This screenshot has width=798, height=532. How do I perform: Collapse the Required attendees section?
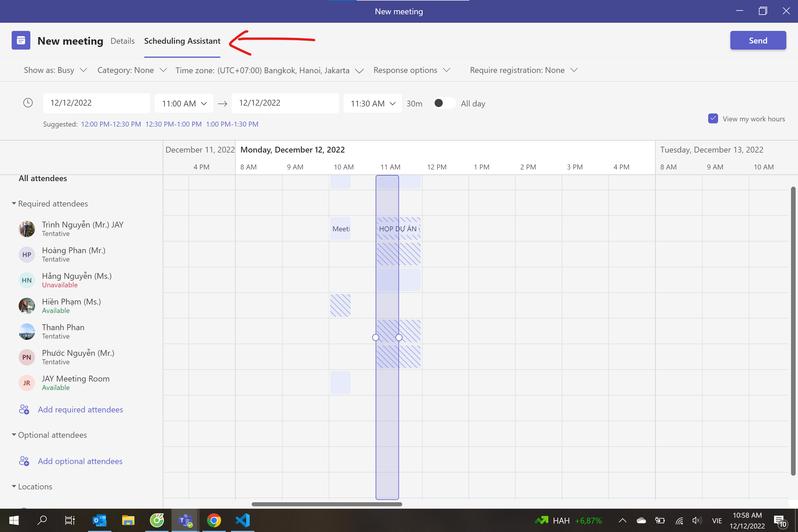(14, 204)
